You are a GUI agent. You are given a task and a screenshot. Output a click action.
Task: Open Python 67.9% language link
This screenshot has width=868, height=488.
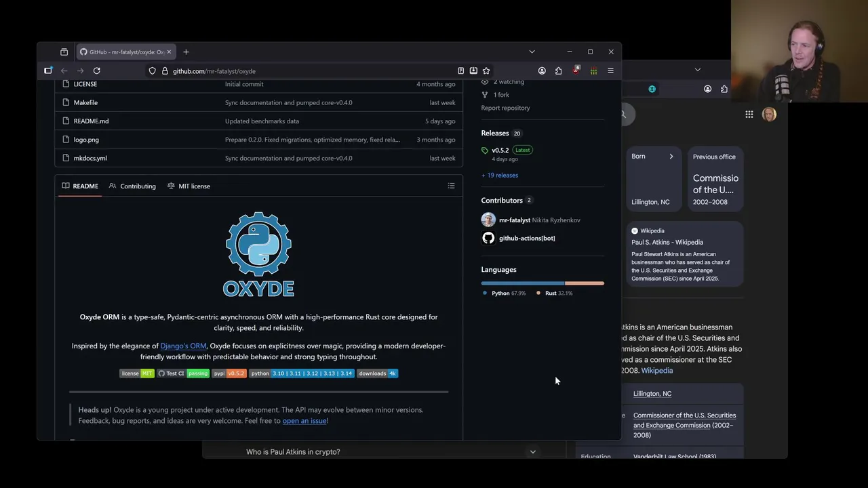[x=505, y=293]
